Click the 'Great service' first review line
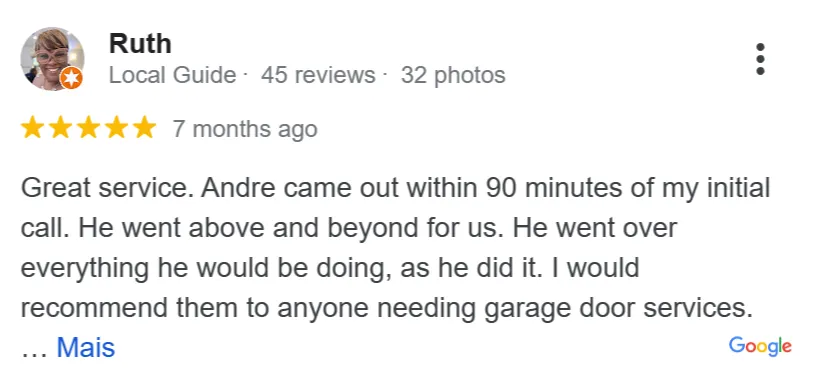 click(x=395, y=188)
